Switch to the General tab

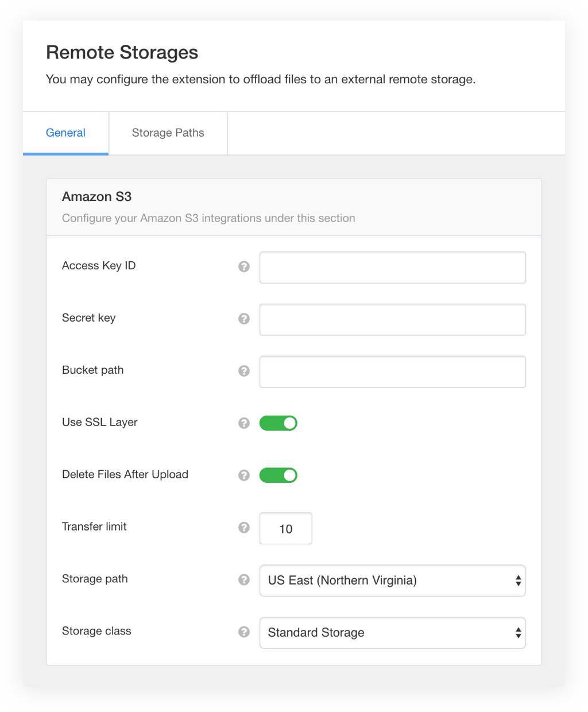(65, 133)
